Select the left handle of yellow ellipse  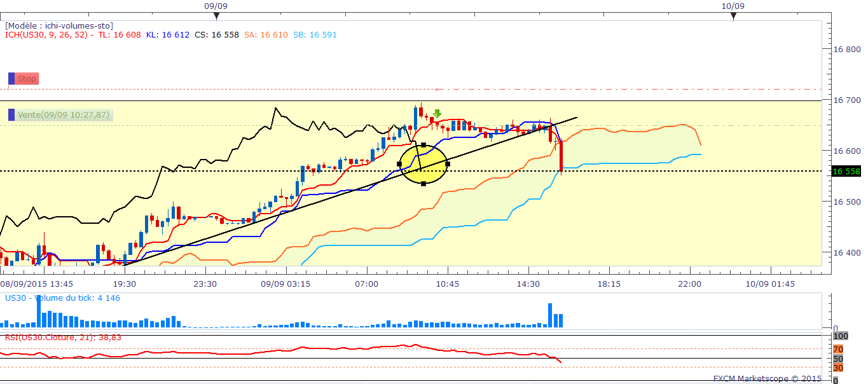pos(399,164)
